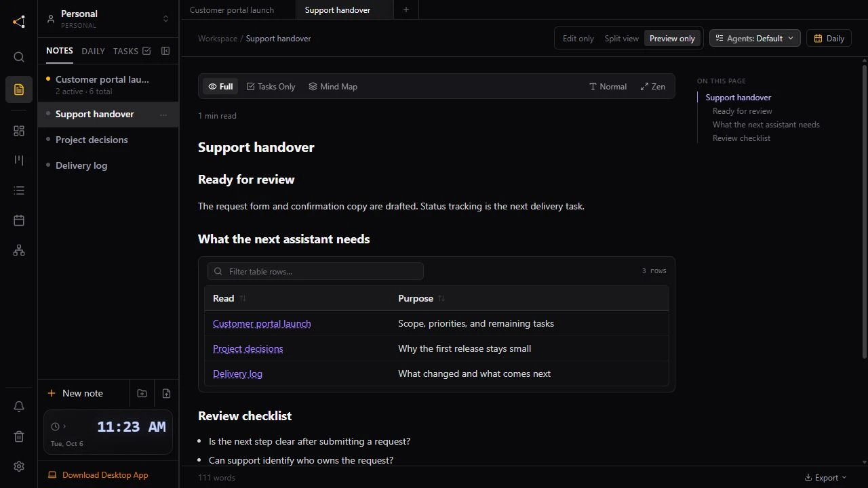The width and height of the screenshot is (868, 488).
Task: Open the Delivery log link in the table
Action: click(x=237, y=374)
